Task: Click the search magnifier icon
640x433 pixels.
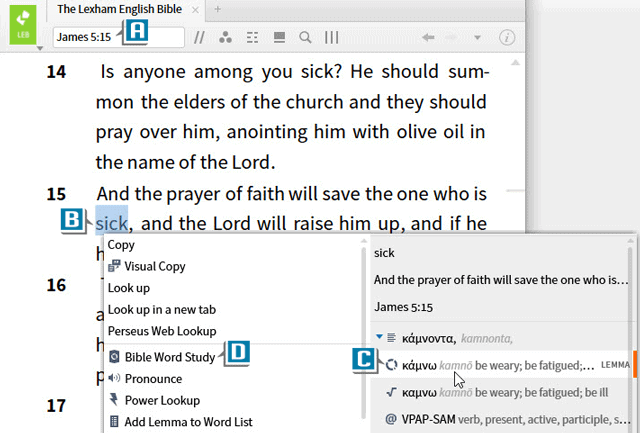Action: tap(305, 38)
